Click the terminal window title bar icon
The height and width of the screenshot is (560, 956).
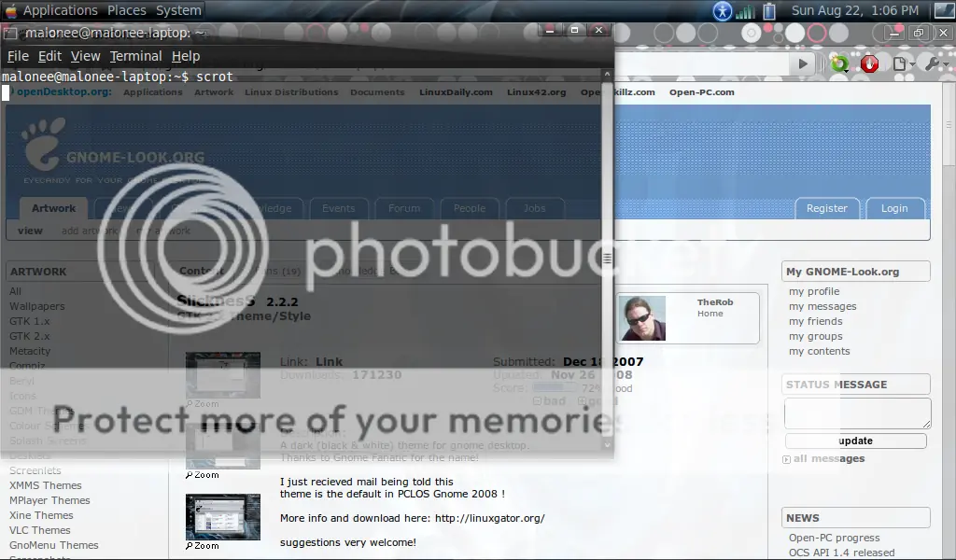pos(9,33)
